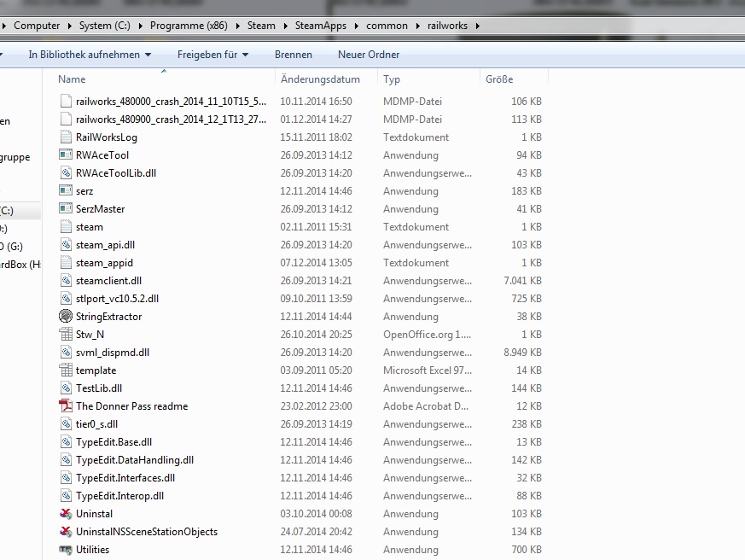The height and width of the screenshot is (560, 745).
Task: Click the date 15.11.2011 18:02
Action: (316, 137)
